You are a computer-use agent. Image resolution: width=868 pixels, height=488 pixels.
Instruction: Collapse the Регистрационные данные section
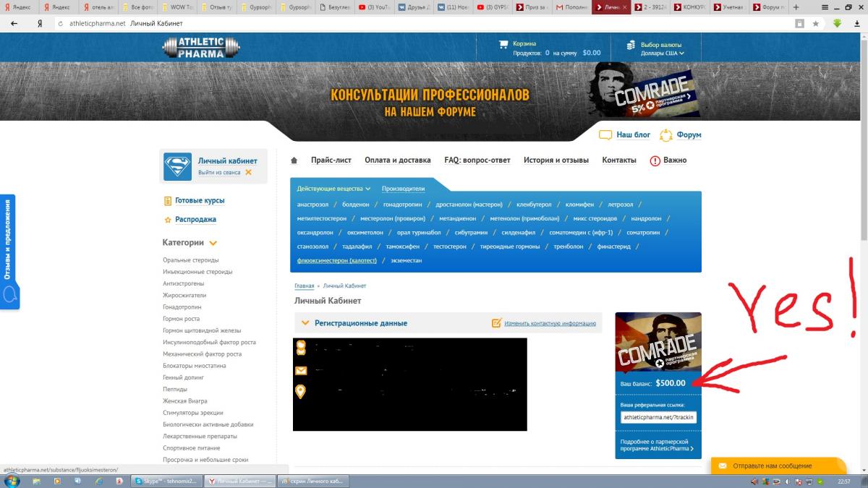coord(305,323)
